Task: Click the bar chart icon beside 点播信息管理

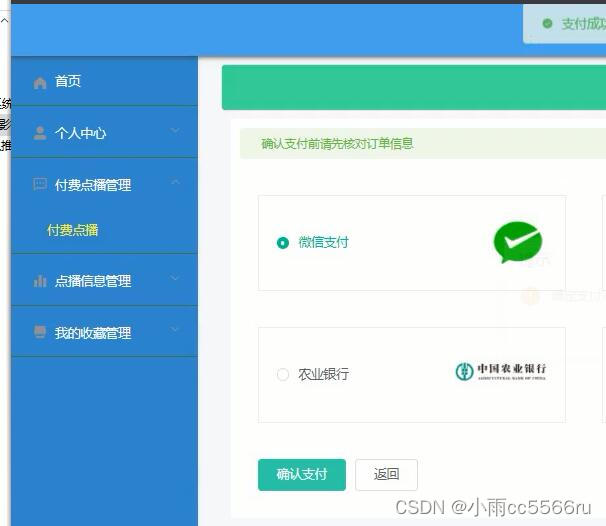Action: pos(40,281)
